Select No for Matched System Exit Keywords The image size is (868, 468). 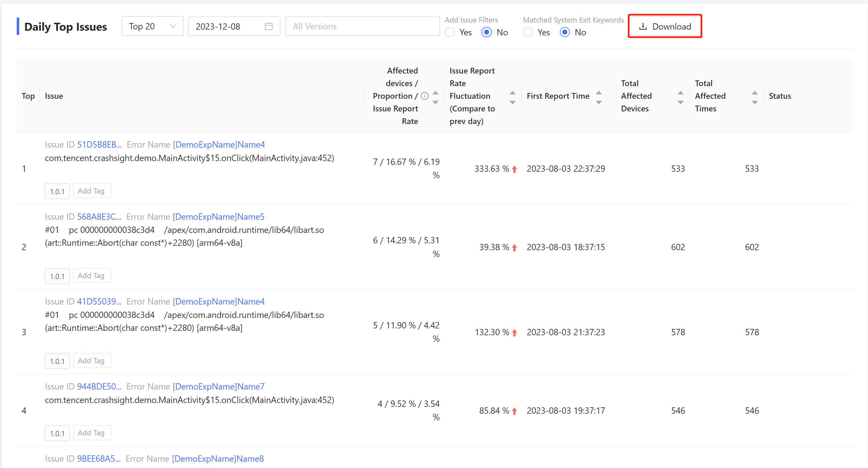[565, 32]
